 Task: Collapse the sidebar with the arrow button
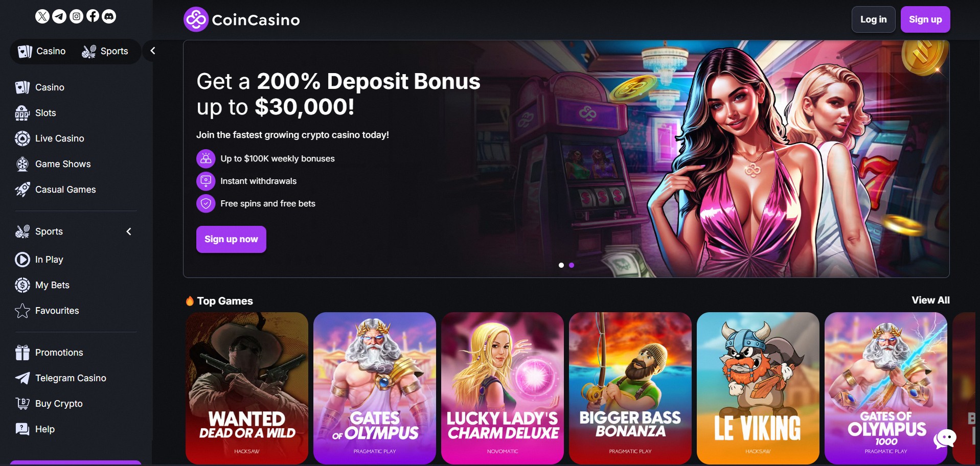click(152, 51)
